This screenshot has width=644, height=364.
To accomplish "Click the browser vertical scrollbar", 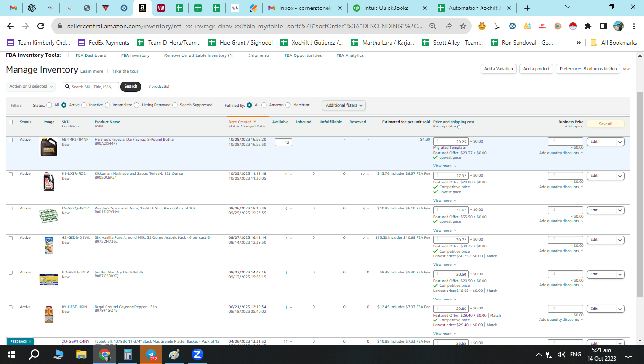I will click(640, 195).
